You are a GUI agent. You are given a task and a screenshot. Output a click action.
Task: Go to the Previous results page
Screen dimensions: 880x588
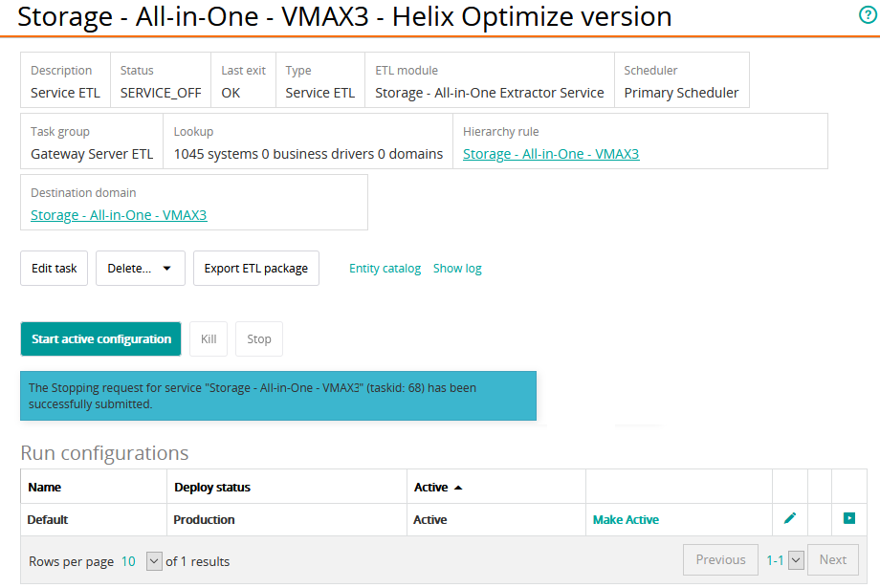(720, 560)
